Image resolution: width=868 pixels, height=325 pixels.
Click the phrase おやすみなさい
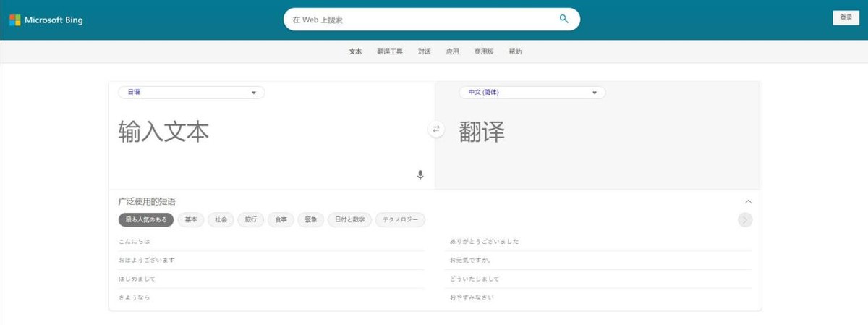coord(472,298)
